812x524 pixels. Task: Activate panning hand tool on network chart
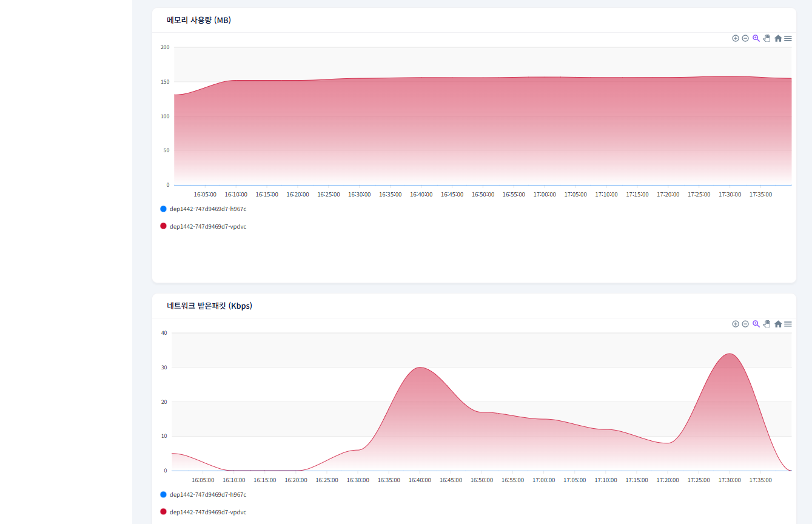click(767, 324)
